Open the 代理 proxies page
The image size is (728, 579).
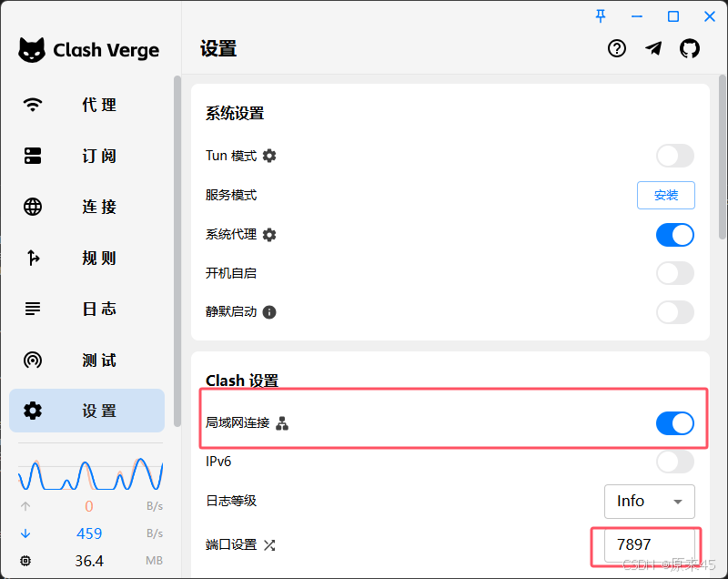(86, 105)
